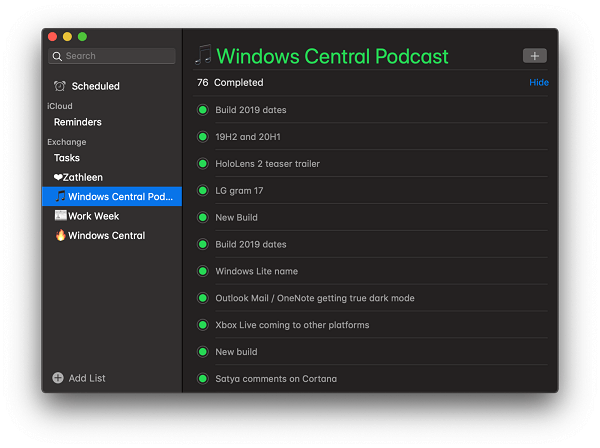Click the Add List plus icon
Image resolution: width=600 pixels, height=448 pixels.
tap(58, 378)
